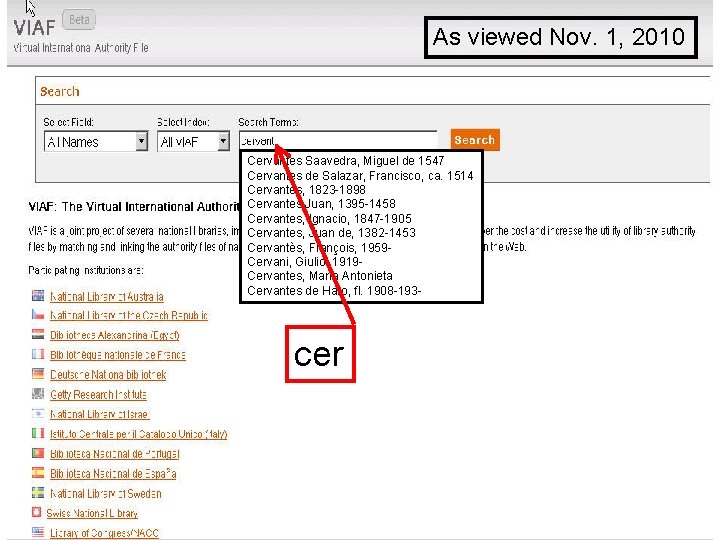720x540 pixels.
Task: Click the Swedish flag icon
Action: (x=38, y=493)
